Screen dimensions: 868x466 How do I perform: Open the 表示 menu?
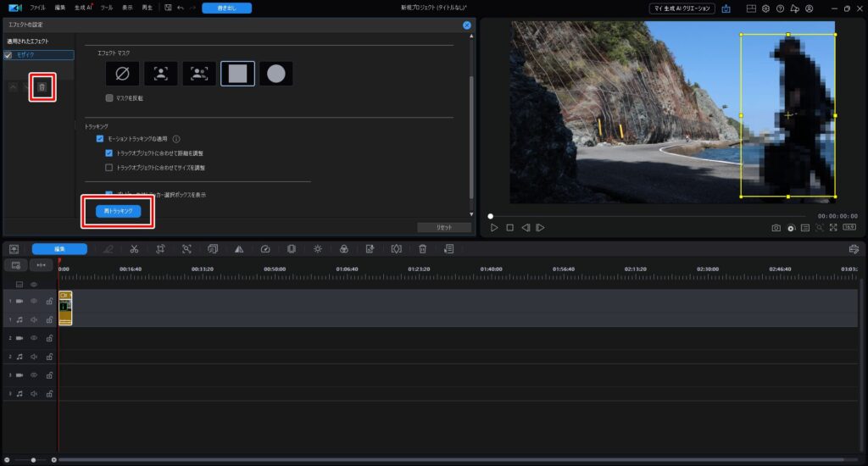pos(127,8)
